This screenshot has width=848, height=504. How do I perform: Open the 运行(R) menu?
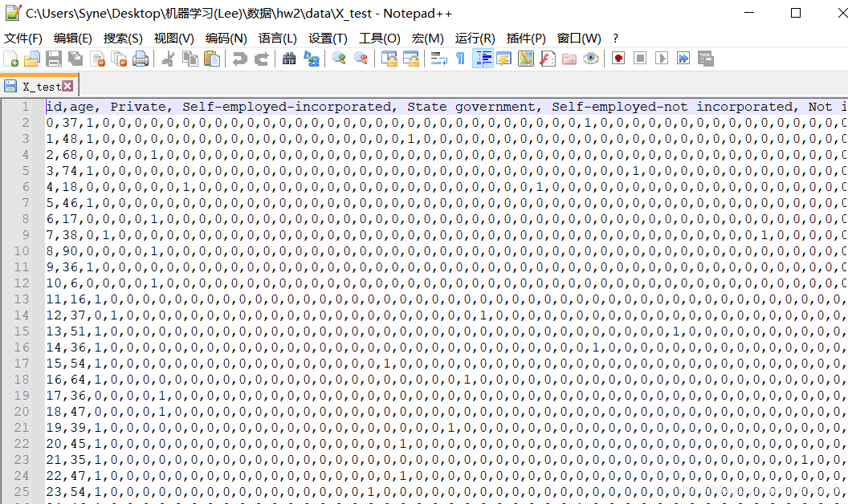tap(475, 39)
